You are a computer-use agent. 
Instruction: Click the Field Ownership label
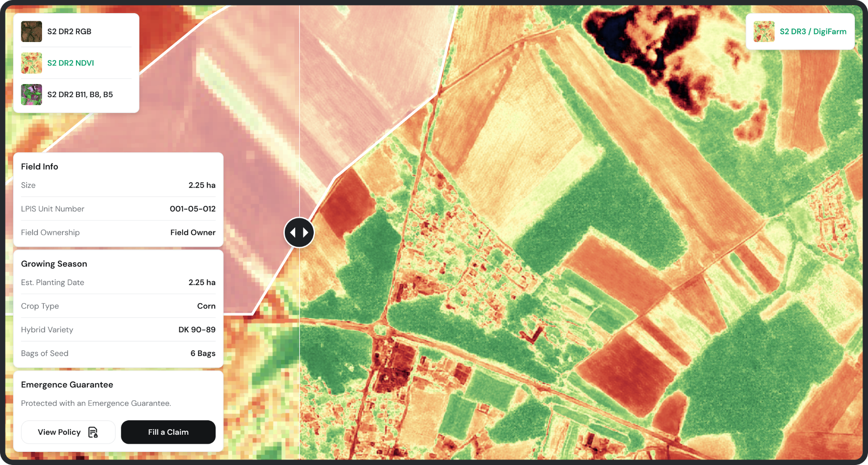[x=50, y=232]
